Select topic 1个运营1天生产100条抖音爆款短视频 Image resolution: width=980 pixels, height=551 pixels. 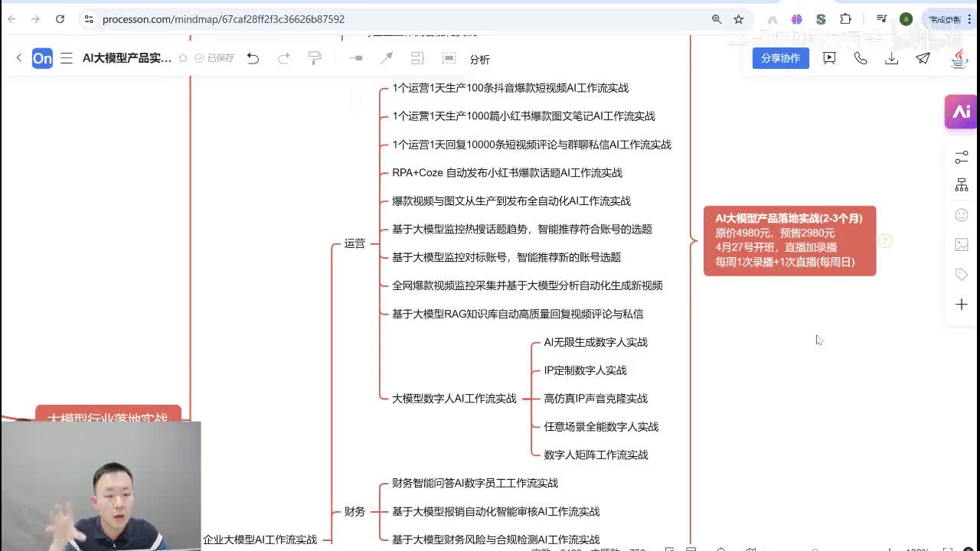[x=510, y=88]
